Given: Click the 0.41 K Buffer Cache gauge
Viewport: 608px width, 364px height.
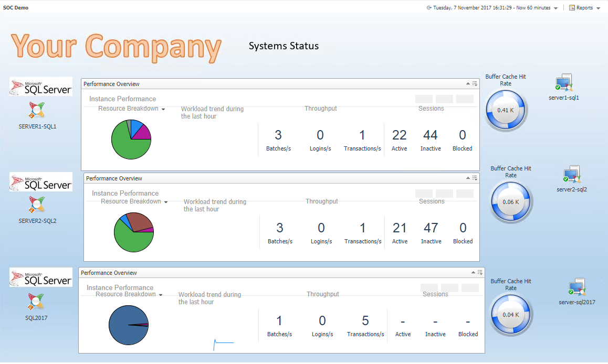Looking at the screenshot, I should (505, 111).
